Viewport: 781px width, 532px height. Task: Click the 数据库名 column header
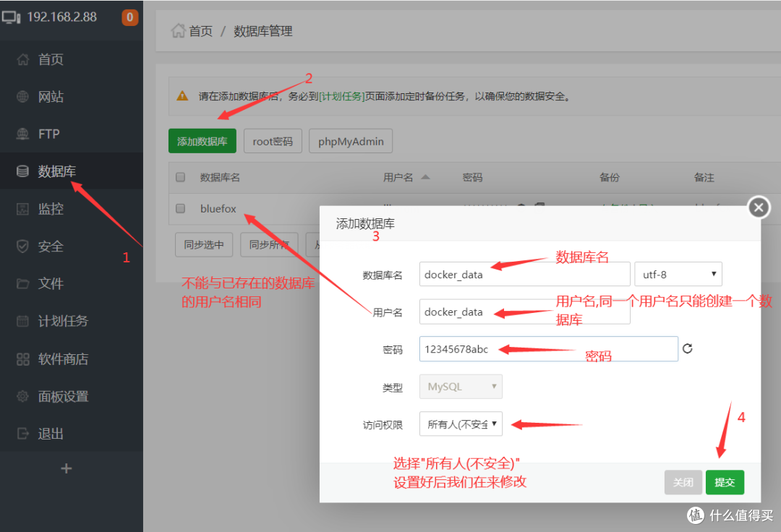(x=220, y=177)
